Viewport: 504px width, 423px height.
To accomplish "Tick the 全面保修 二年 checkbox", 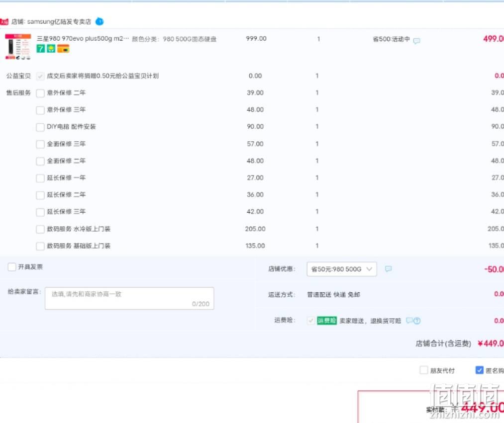I will 40,161.
